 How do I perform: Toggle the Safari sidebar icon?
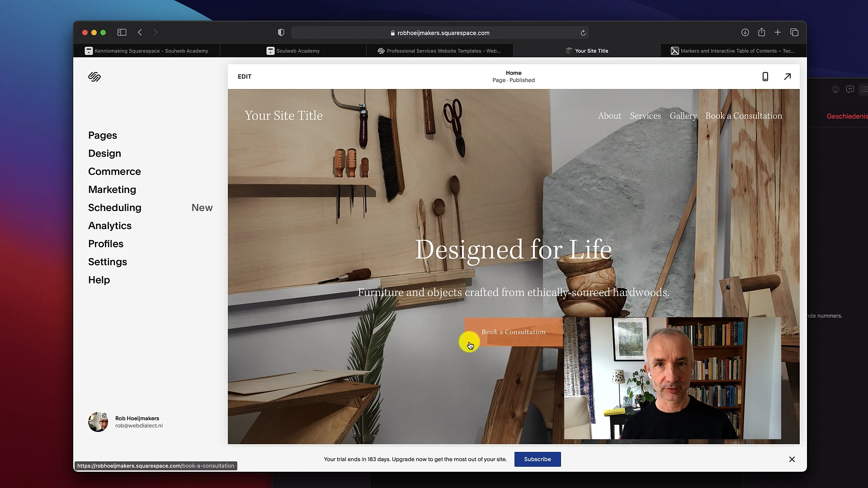(x=122, y=33)
